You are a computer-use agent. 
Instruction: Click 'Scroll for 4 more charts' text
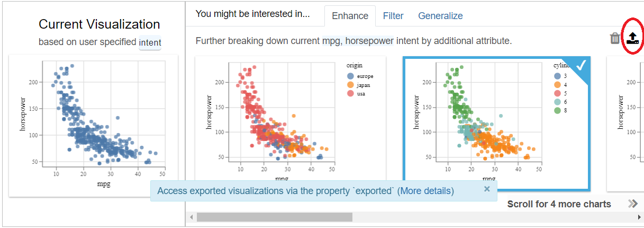click(x=559, y=204)
